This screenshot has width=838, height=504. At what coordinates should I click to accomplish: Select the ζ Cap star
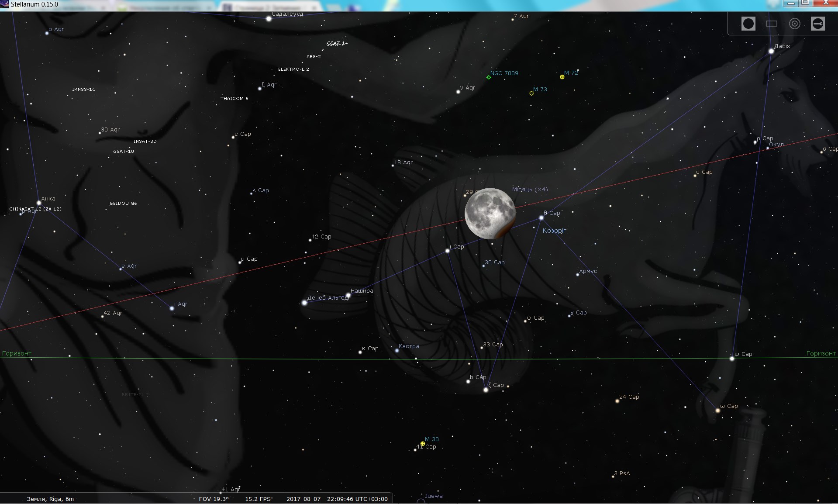[x=486, y=390]
